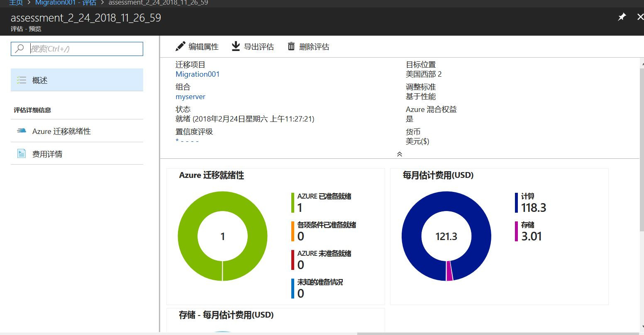
Task: Click the 置信度评级 star rating link
Action: pyautogui.click(x=187, y=141)
